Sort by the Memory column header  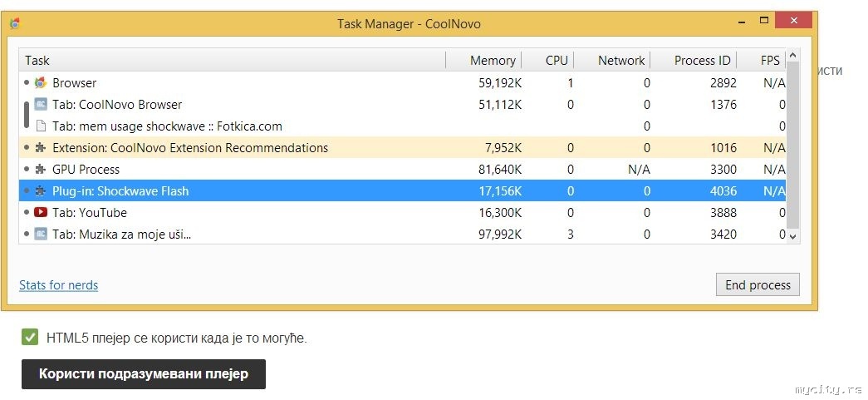click(483, 60)
